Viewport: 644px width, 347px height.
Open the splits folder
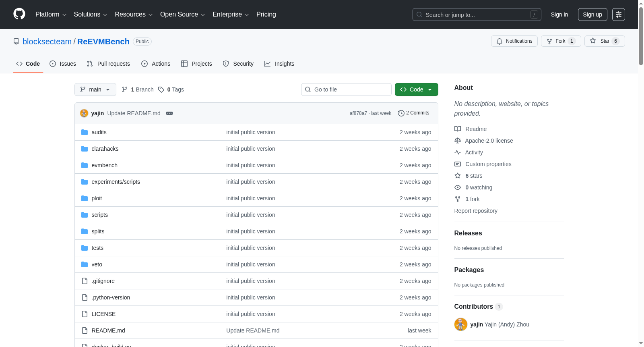coord(98,231)
